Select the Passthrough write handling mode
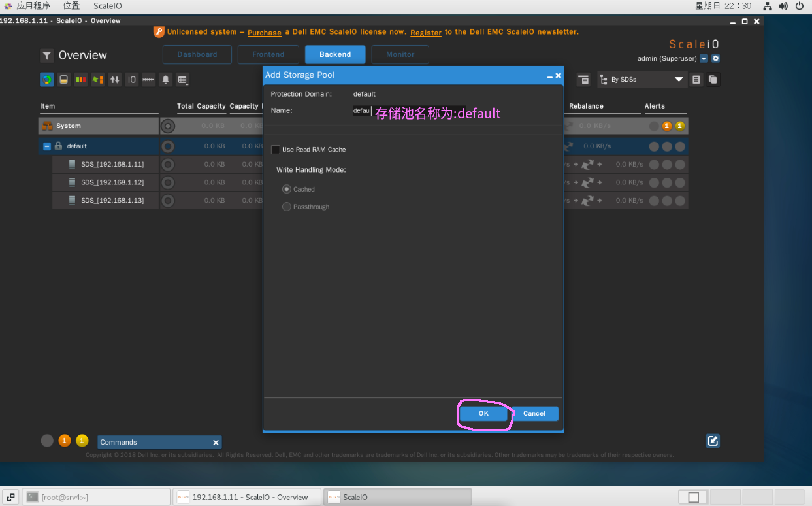The image size is (812, 506). (x=286, y=207)
